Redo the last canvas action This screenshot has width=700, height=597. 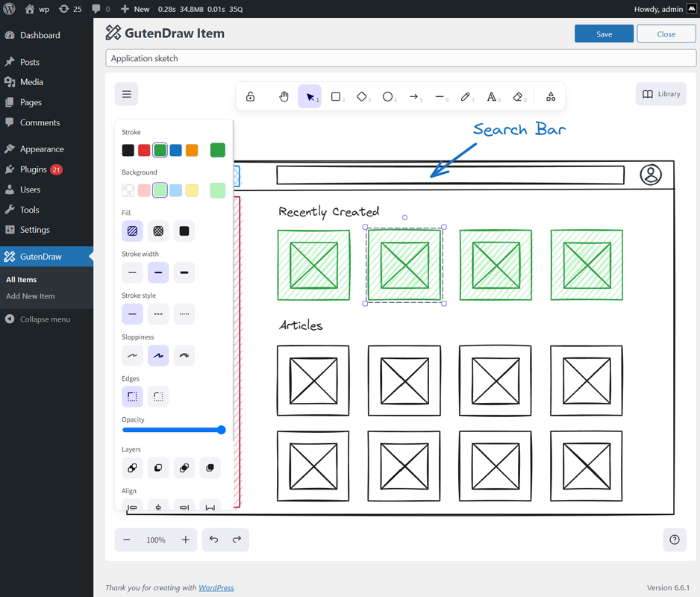[x=237, y=540]
